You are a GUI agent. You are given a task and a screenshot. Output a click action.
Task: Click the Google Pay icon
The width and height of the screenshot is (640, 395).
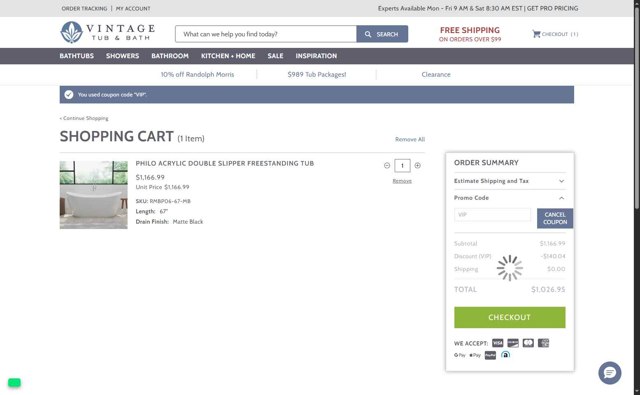point(460,355)
